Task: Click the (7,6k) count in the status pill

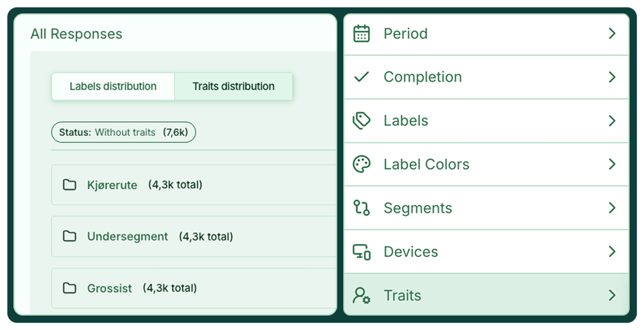Action: tap(175, 132)
